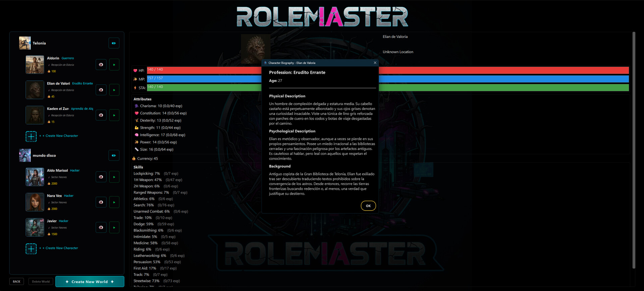Click the Lockpicking: 7% skill

147,174
